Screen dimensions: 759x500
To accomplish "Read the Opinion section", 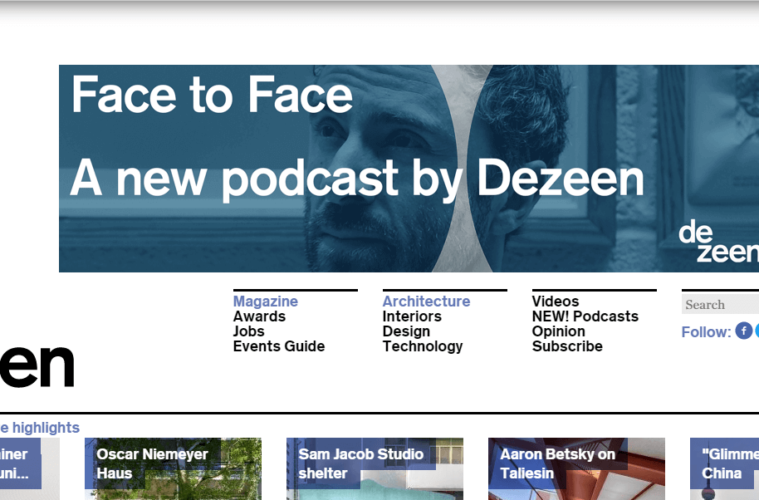I will 558,331.
